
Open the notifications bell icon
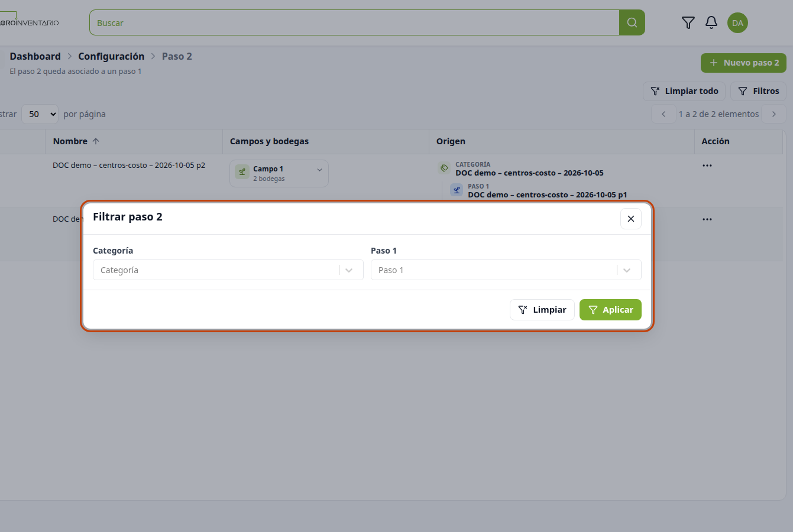[x=711, y=22]
